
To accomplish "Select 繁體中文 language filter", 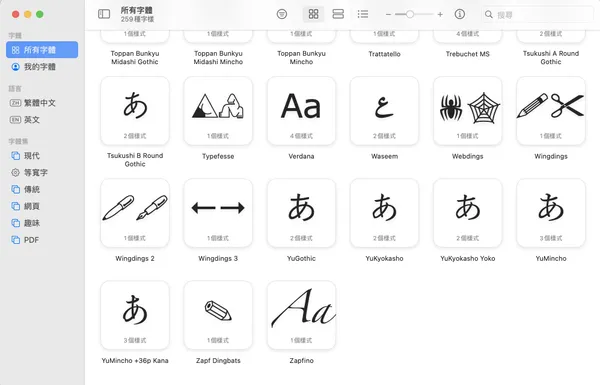I will point(42,103).
